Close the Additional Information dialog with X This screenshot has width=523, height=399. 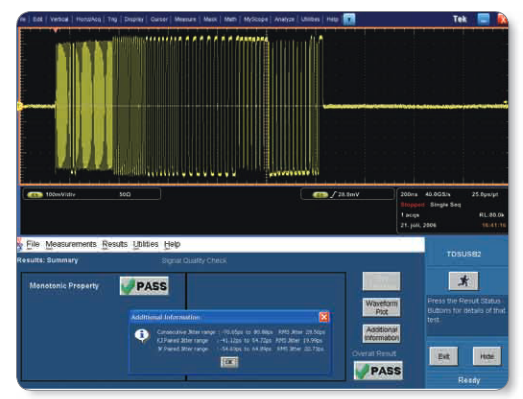tap(324, 317)
